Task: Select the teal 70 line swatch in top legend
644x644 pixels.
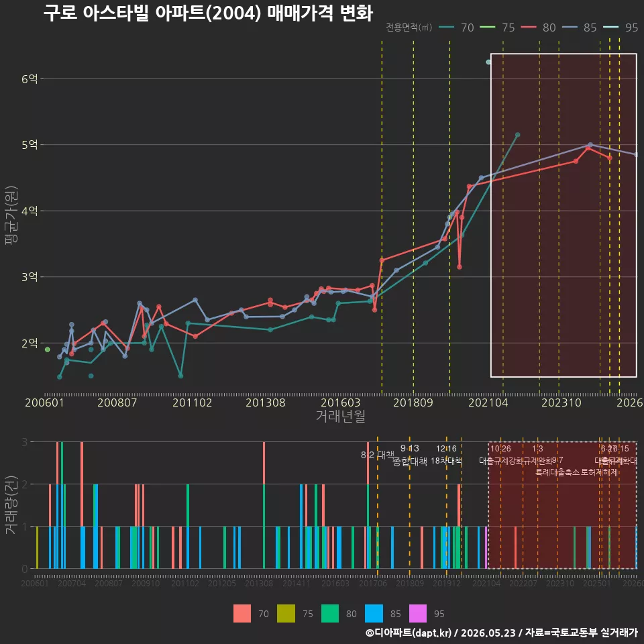Action: click(447, 27)
